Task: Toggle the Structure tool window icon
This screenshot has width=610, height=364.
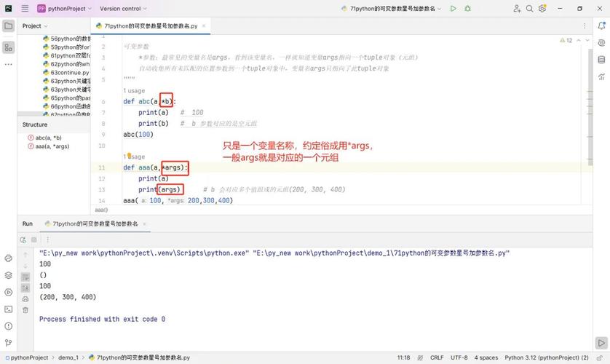Action: click(x=9, y=47)
